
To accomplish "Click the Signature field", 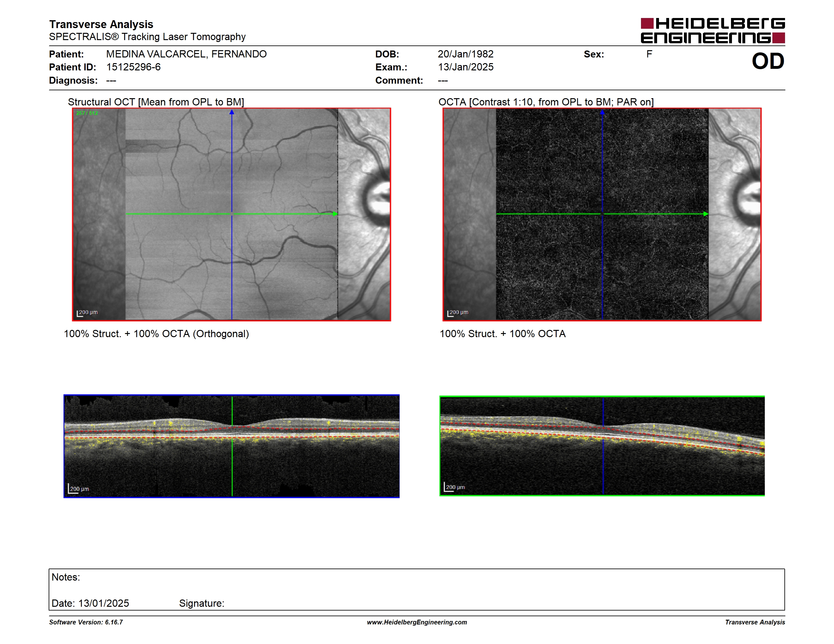I will [202, 603].
